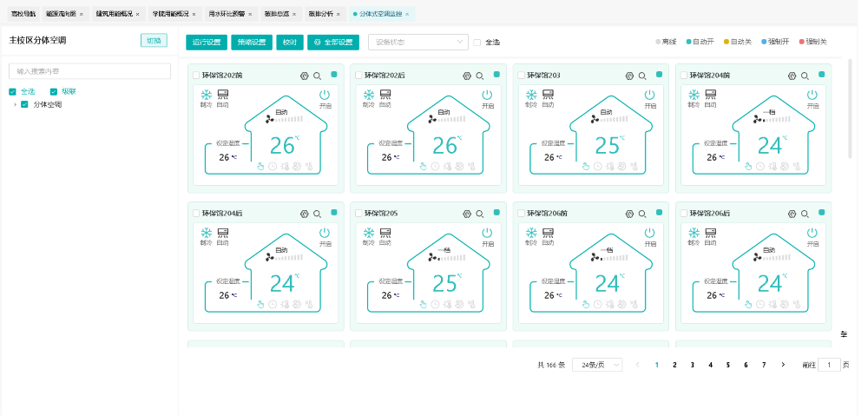Click the 运行设置 button
The image size is (868, 416).
[207, 42]
